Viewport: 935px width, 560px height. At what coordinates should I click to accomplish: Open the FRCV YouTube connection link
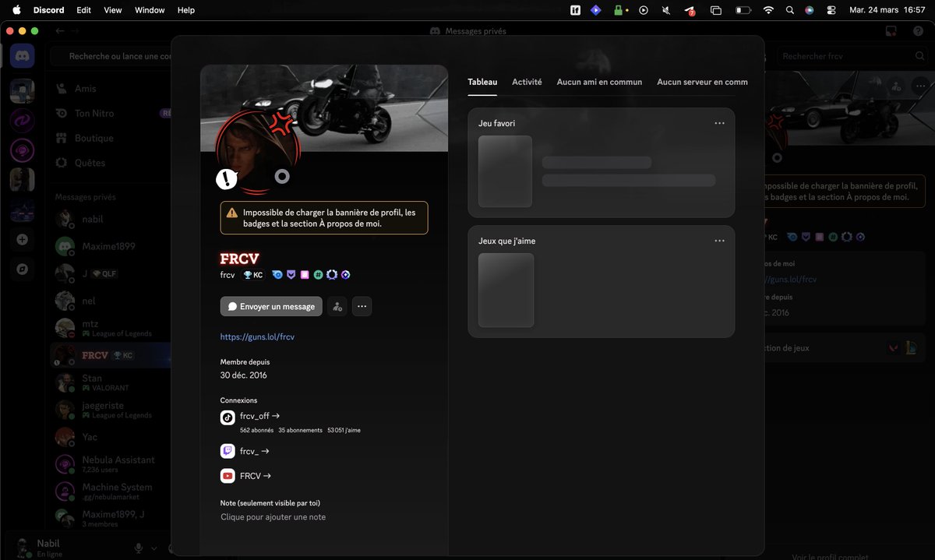tap(256, 476)
